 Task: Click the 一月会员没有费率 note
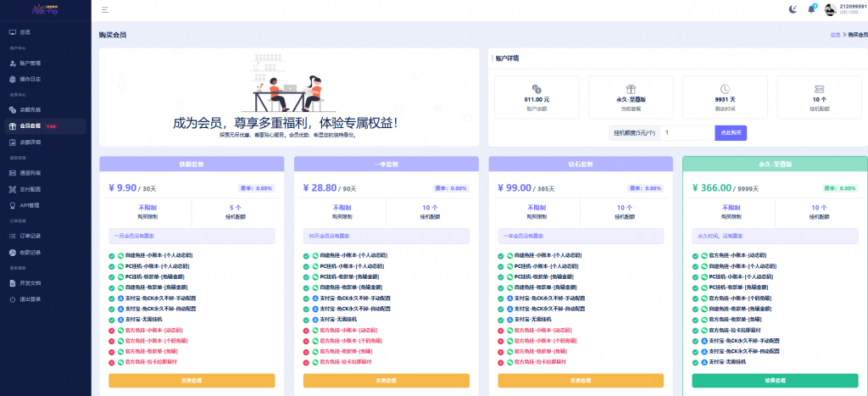[192, 236]
